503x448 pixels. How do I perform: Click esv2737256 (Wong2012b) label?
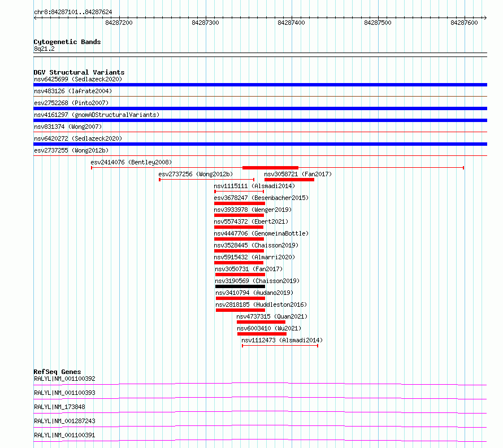click(196, 174)
